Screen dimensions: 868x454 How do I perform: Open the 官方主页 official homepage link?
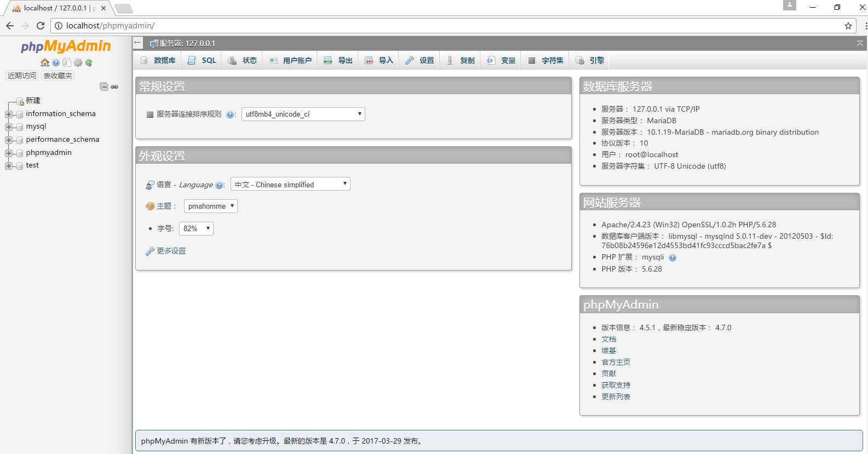(616, 362)
